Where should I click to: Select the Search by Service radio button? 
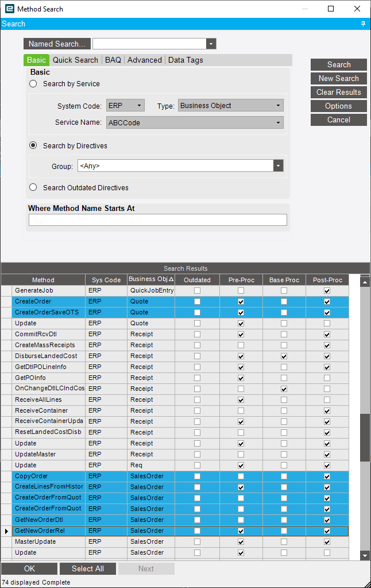[x=33, y=83]
